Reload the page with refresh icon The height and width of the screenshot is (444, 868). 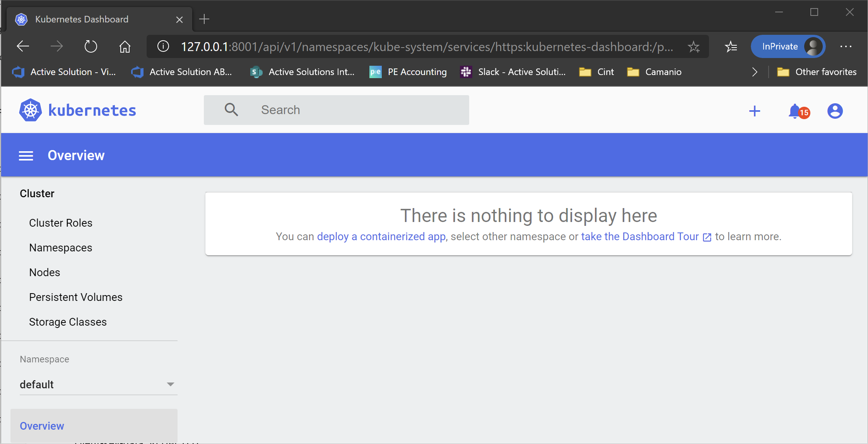click(x=91, y=46)
